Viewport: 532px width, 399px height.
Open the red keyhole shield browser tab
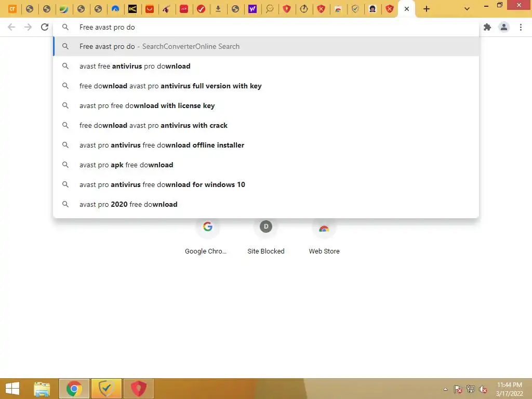point(287,9)
